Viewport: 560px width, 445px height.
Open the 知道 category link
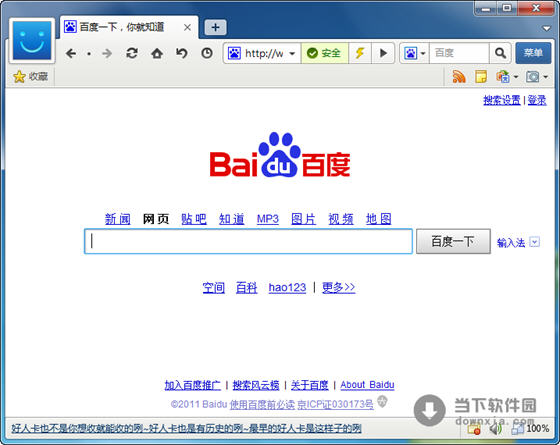(x=231, y=219)
